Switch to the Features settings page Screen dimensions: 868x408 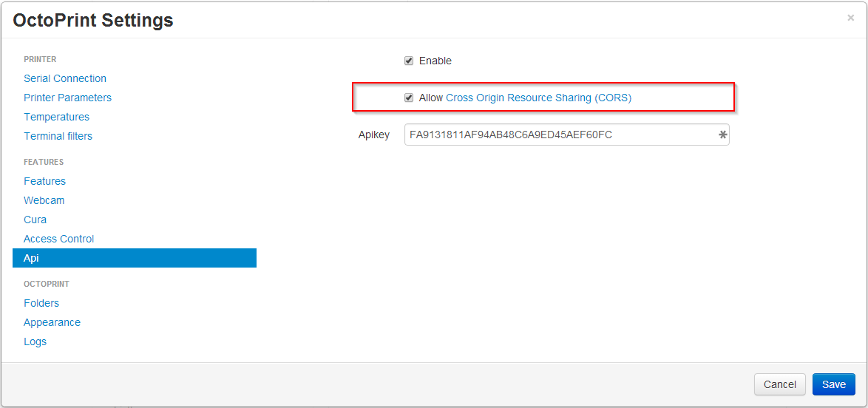[44, 181]
